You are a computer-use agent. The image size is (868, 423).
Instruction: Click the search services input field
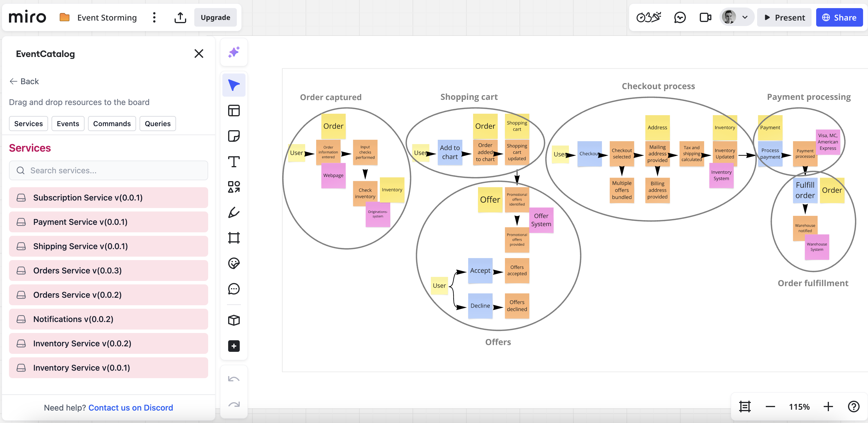pos(108,170)
